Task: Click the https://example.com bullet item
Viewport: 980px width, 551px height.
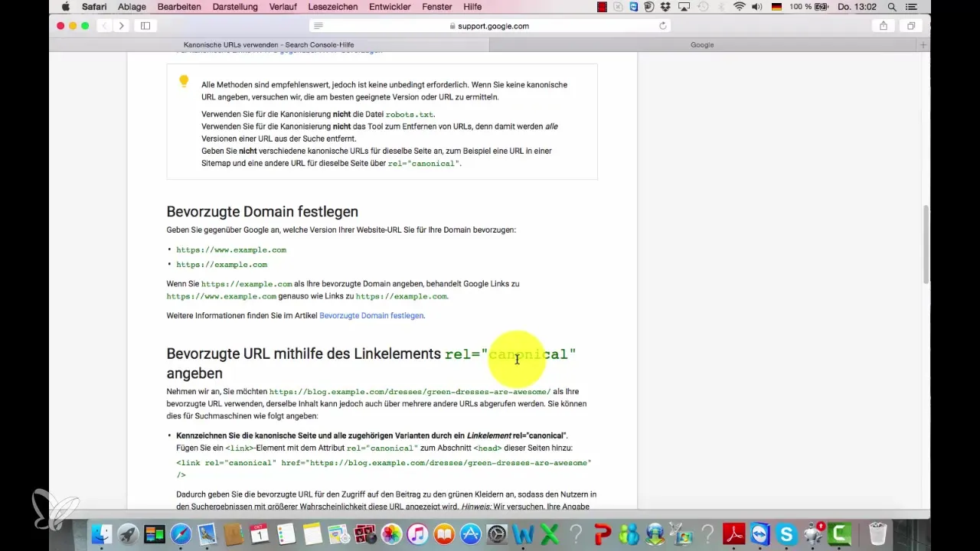Action: click(x=222, y=264)
